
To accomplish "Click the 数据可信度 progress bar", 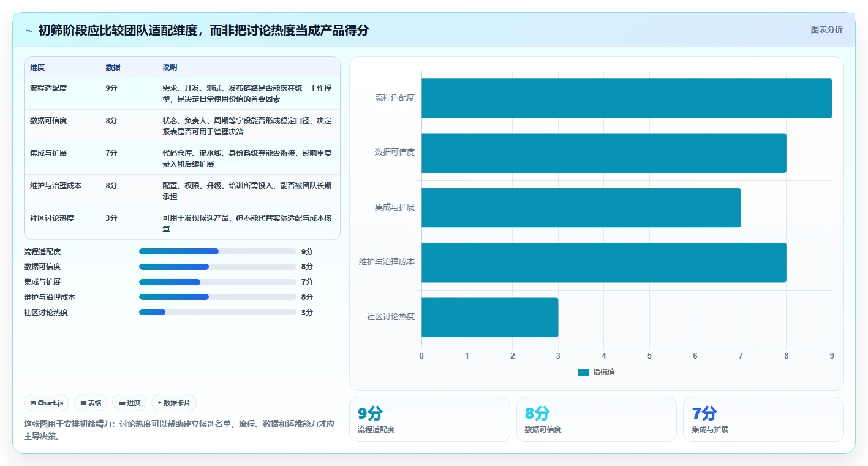I will (x=217, y=267).
